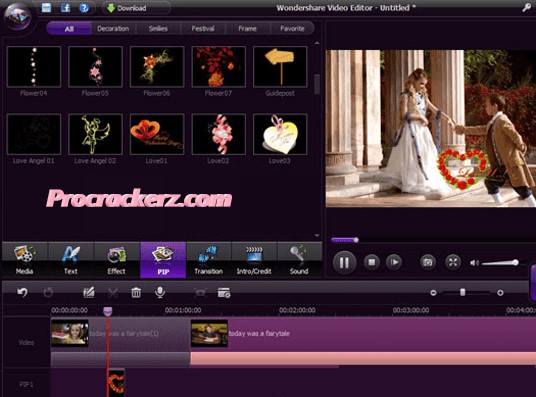Show the Favorite tab
Screen dimensions: 536x397
click(292, 28)
